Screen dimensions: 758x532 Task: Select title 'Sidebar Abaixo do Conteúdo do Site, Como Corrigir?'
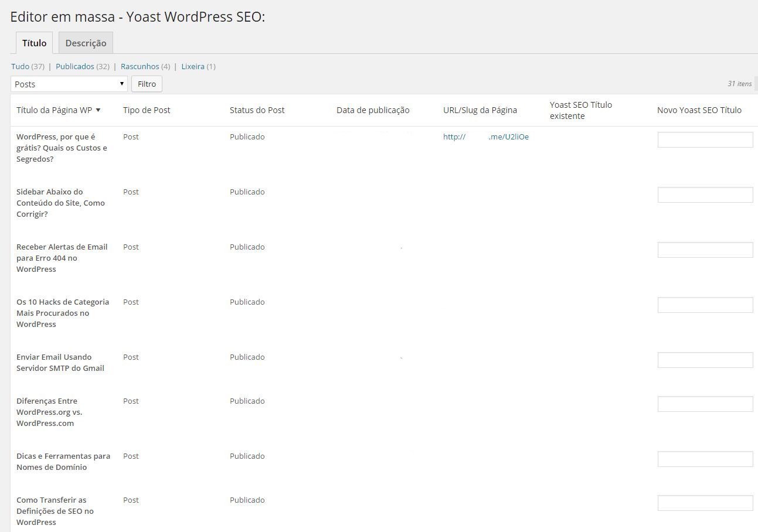click(60, 203)
